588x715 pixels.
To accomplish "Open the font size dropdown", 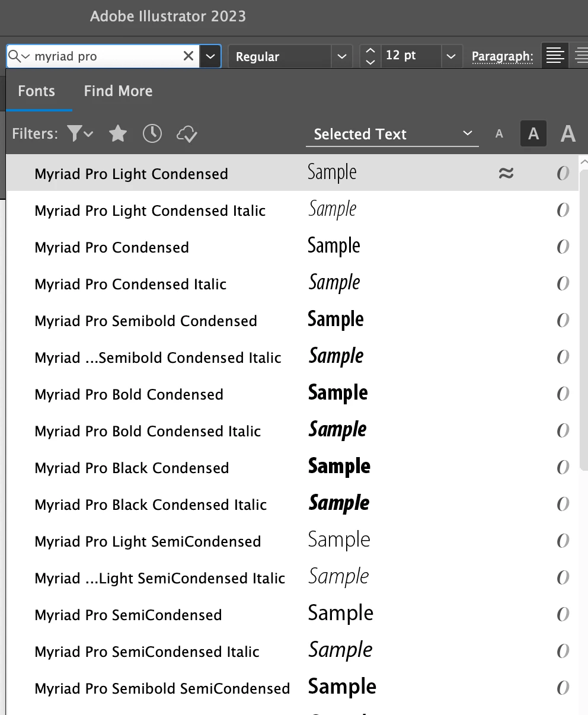I will point(451,56).
